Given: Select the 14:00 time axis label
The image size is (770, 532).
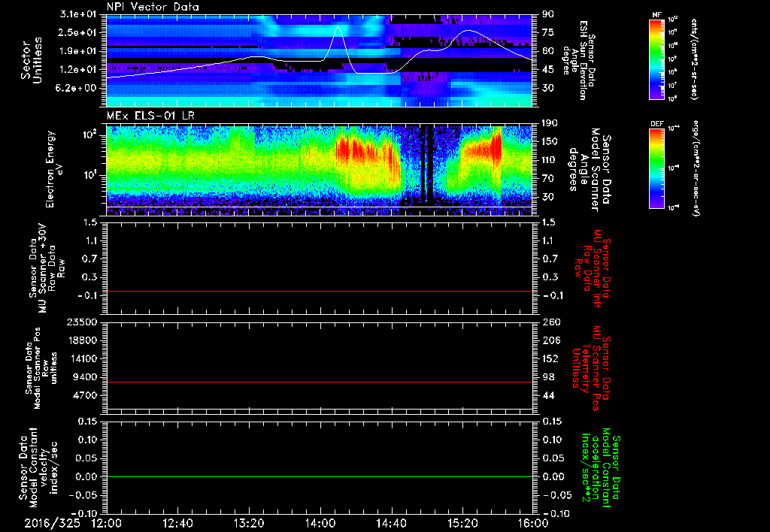Looking at the screenshot, I should point(320,523).
